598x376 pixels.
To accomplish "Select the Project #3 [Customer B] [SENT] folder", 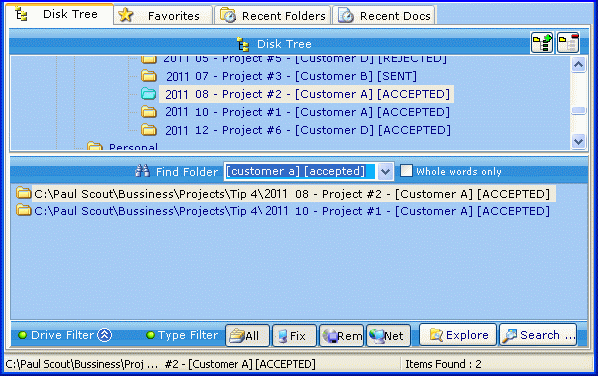I will [x=291, y=76].
